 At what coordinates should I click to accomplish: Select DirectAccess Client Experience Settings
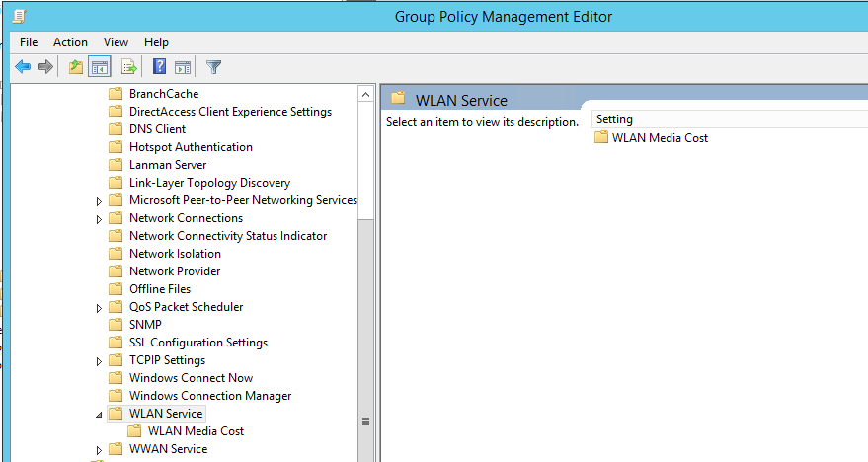230,112
